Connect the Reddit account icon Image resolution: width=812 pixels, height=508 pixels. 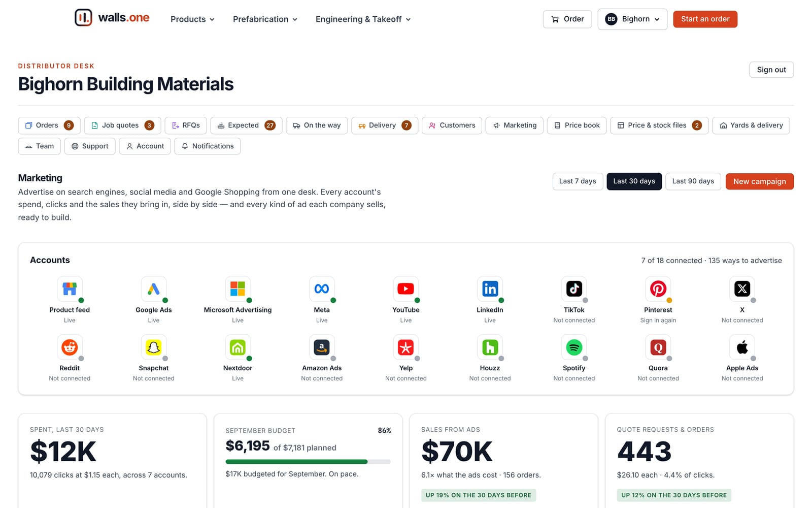tap(70, 347)
